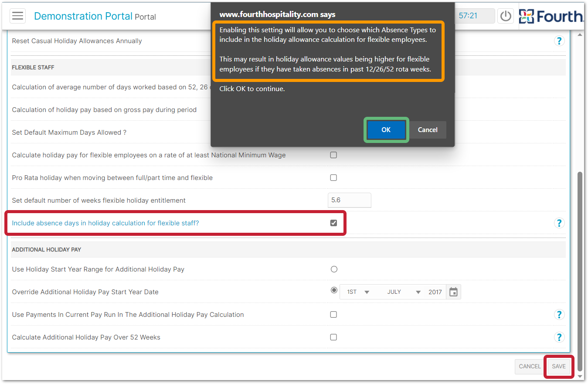Expand the day dropdown showing 1ST
This screenshot has width=588, height=384.
pos(357,292)
